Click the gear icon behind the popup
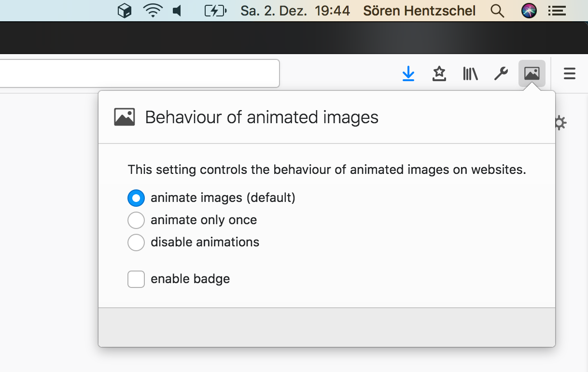This screenshot has height=372, width=588. tap(560, 123)
